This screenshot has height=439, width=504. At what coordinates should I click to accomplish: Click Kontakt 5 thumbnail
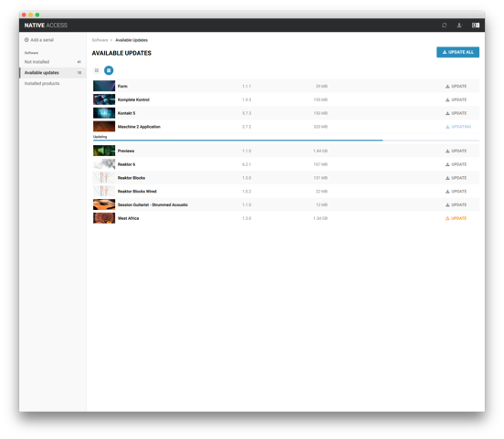point(104,113)
